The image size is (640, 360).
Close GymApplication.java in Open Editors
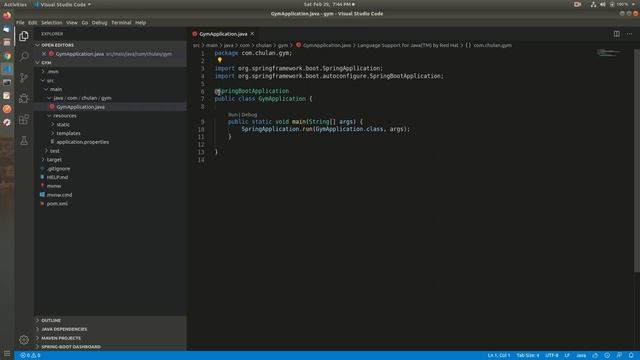tap(44, 54)
